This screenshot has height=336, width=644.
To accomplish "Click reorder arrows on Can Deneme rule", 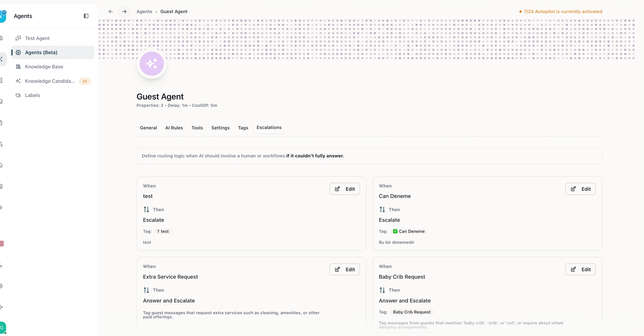I will 382,209.
